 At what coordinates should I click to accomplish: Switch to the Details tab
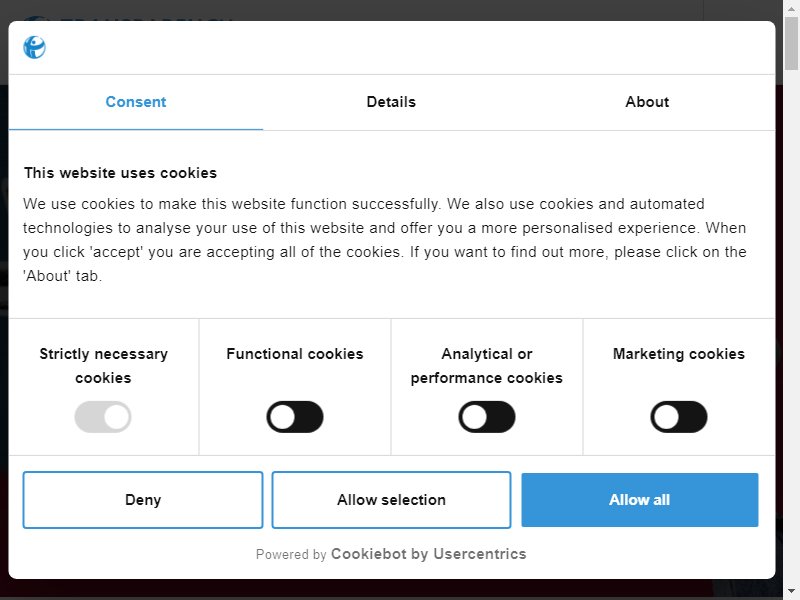(x=391, y=102)
